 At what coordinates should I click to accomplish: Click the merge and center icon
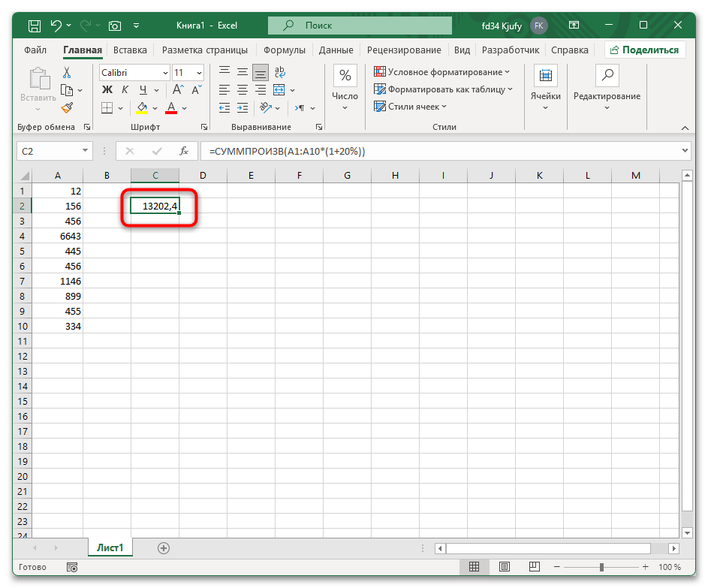(x=279, y=90)
